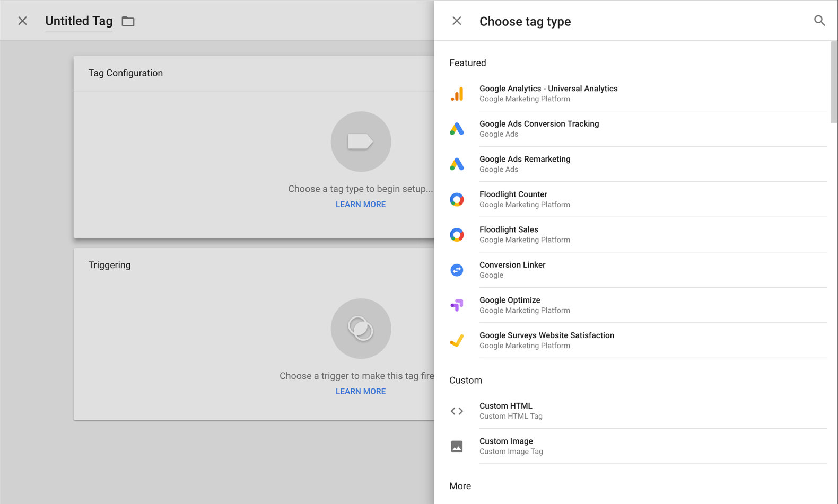Click 'Choose a trigger to make this tag fire' text
838x504 pixels.
coord(357,376)
